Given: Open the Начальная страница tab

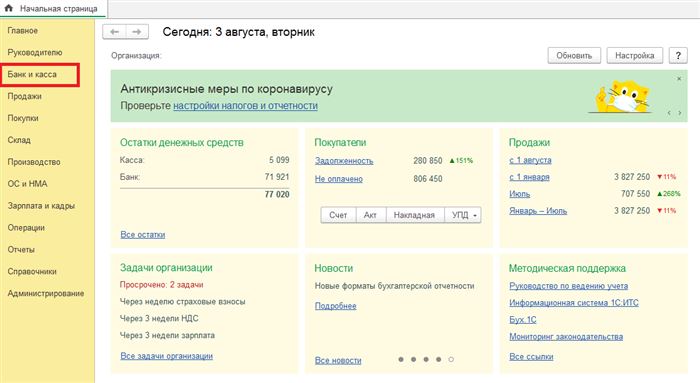Looking at the screenshot, I should tap(53, 8).
